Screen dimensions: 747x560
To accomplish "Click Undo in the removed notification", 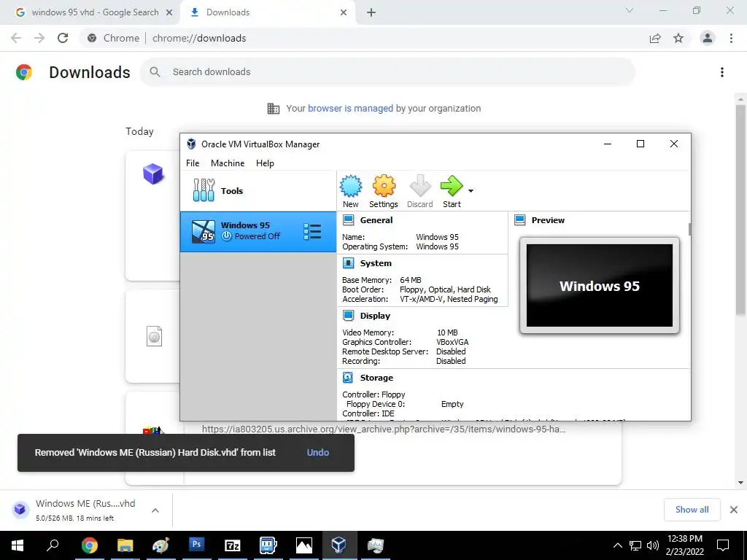I will tap(318, 452).
